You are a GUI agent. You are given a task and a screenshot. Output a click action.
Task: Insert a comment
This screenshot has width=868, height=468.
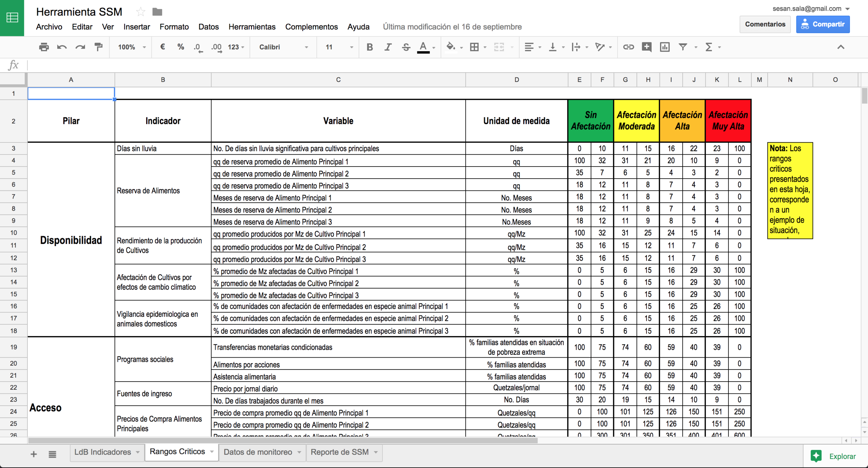646,47
